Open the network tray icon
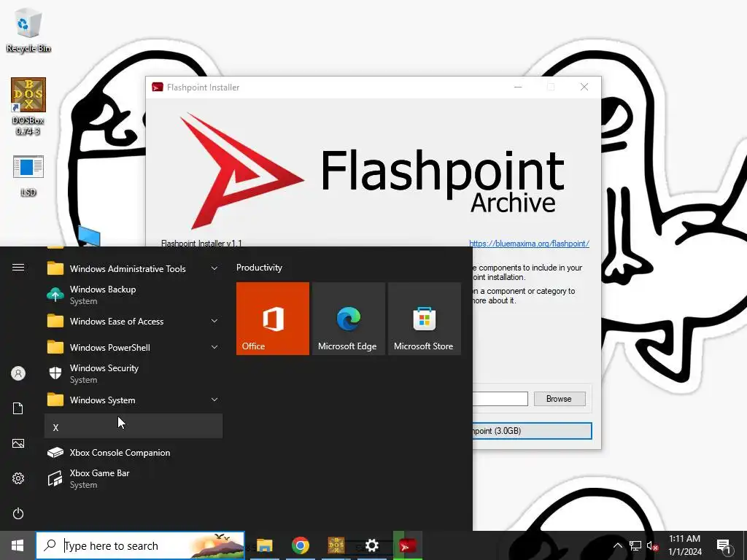Screen dimensions: 747x560 tap(635, 545)
